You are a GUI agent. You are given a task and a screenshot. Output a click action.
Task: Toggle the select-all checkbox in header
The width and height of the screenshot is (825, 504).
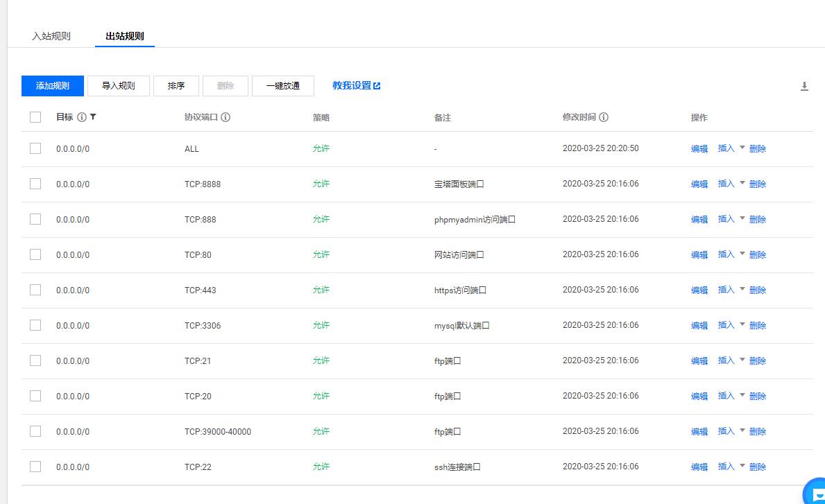pos(35,117)
